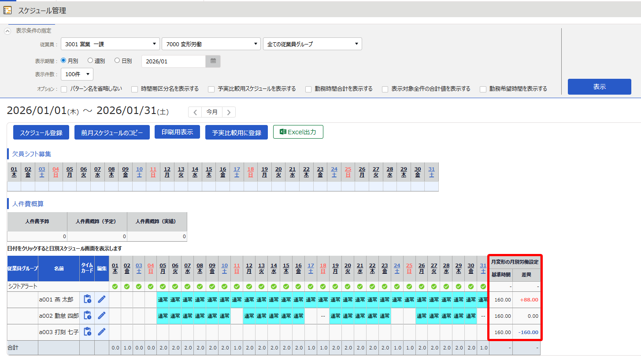Select 日別 display period
This screenshot has width=641, height=364.
coord(117,61)
